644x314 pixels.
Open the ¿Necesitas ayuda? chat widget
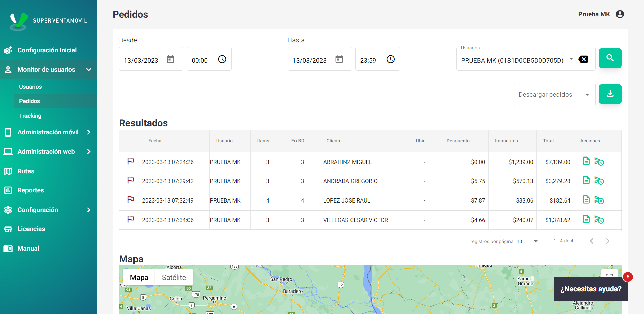click(x=591, y=289)
